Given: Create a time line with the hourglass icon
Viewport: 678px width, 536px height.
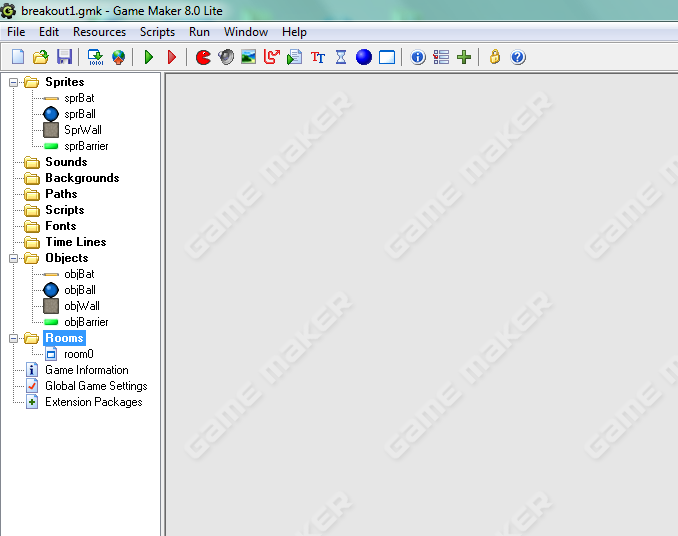Looking at the screenshot, I should 341,57.
